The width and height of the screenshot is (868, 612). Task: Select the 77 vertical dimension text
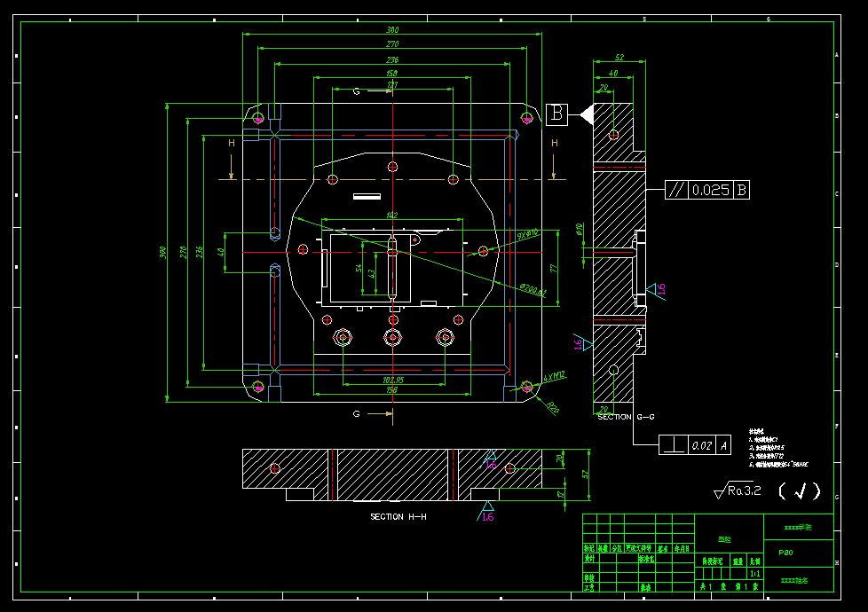(x=553, y=269)
